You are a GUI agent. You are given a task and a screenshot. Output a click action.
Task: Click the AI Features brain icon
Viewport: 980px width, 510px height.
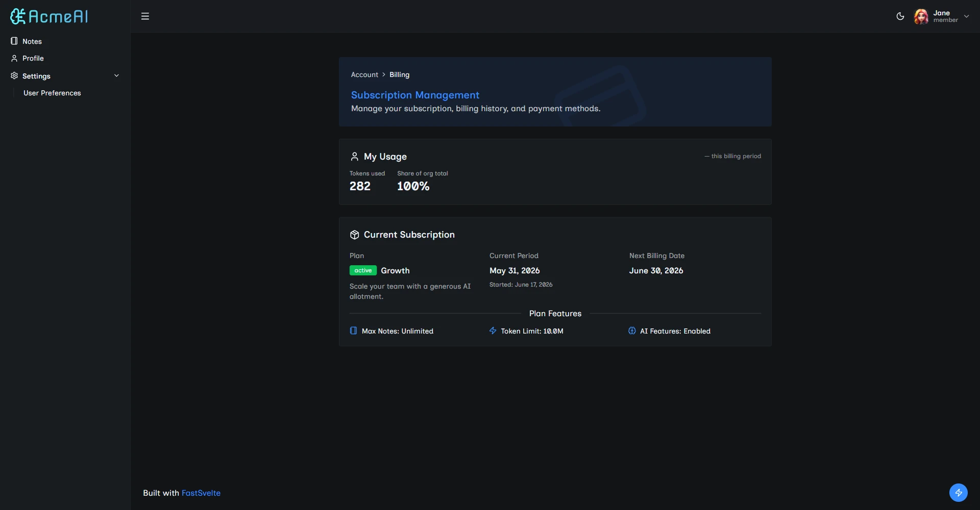(632, 330)
